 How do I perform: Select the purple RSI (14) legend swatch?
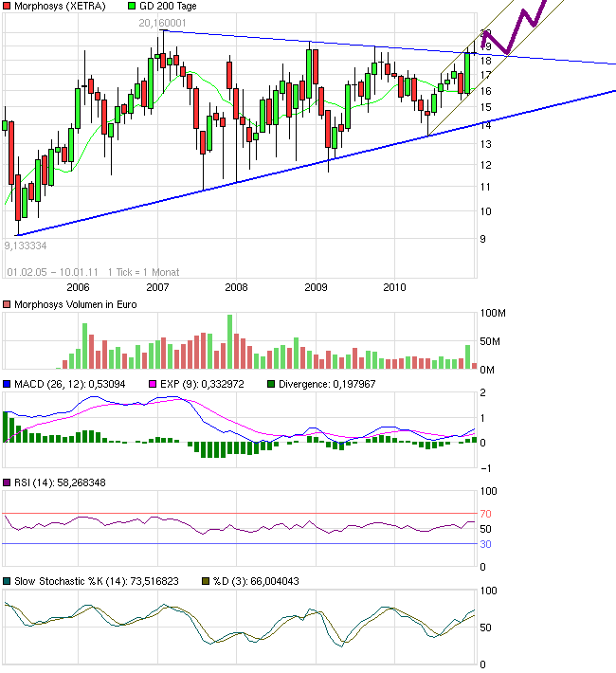[7, 482]
